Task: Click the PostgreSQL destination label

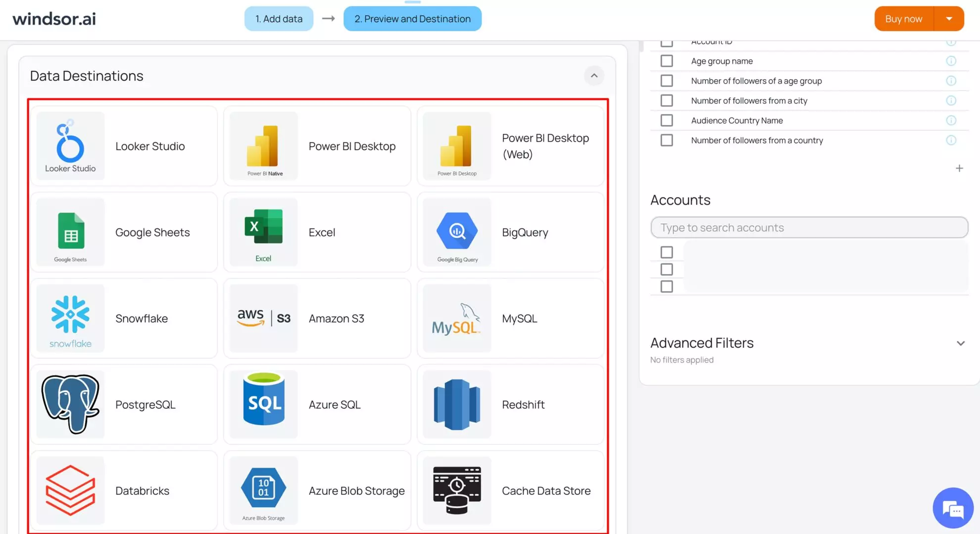Action: click(x=145, y=404)
